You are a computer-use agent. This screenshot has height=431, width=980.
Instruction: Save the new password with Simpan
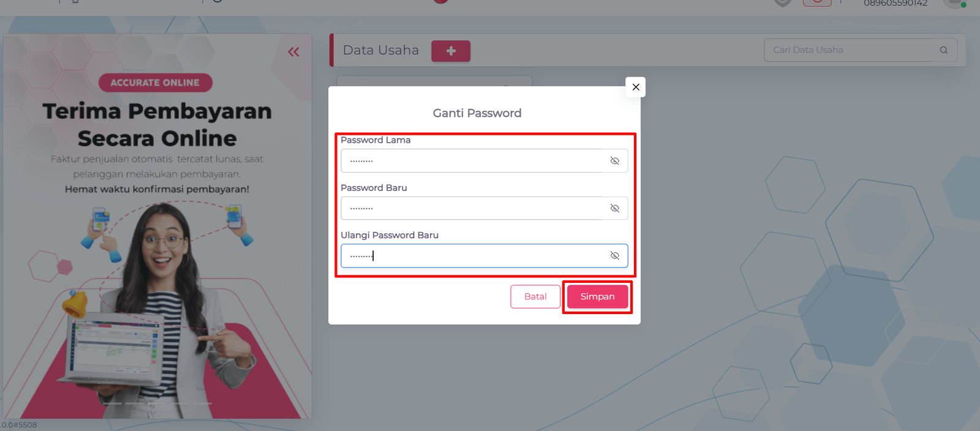tap(597, 296)
